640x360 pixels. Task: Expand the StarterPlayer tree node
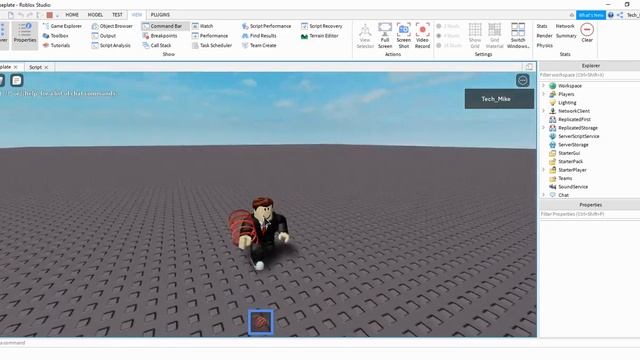(x=543, y=170)
